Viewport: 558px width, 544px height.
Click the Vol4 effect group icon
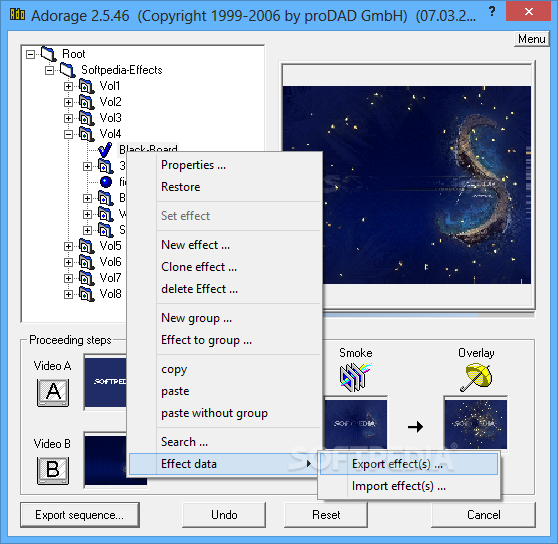click(86, 134)
